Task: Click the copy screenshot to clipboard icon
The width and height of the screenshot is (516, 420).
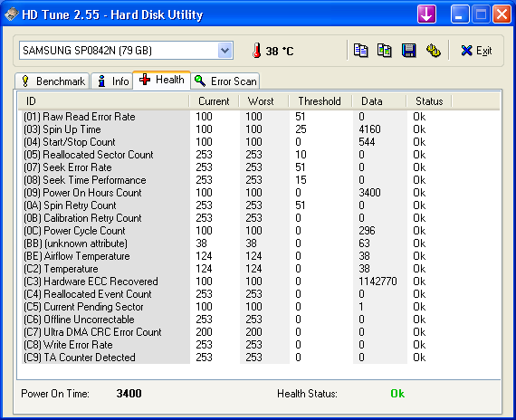Action: tap(384, 51)
